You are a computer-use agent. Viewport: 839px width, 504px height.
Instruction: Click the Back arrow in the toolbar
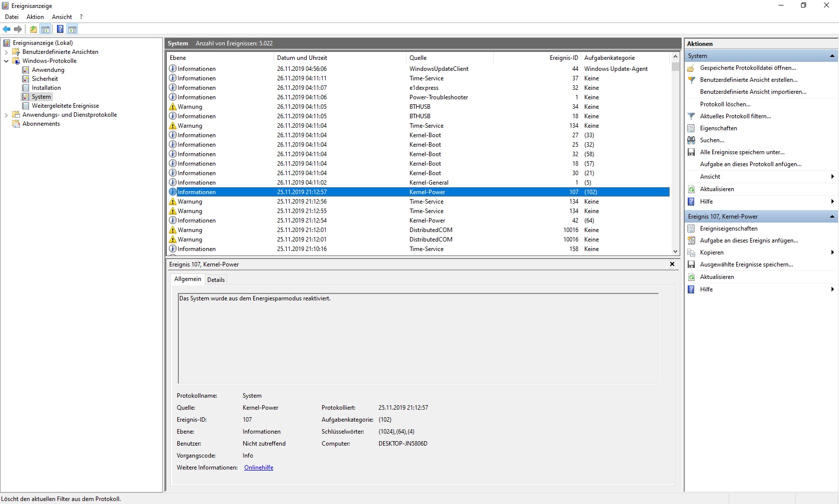coord(6,29)
